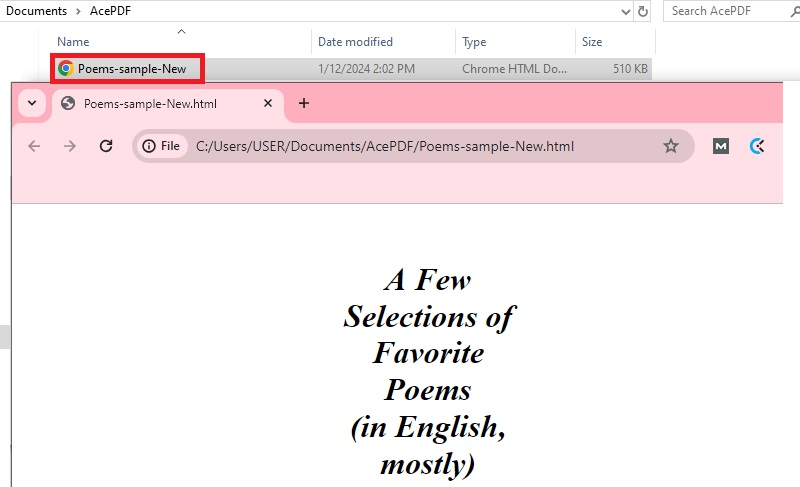Screen dimensions: 800x487
Task: Open the tab search dropdown in Chrome
Action: pos(32,104)
